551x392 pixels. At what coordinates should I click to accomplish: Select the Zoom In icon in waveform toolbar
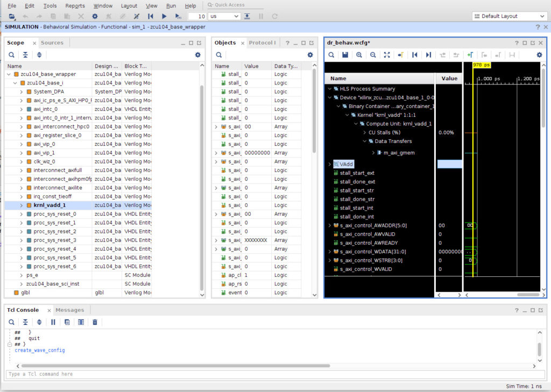pyautogui.click(x=359, y=54)
